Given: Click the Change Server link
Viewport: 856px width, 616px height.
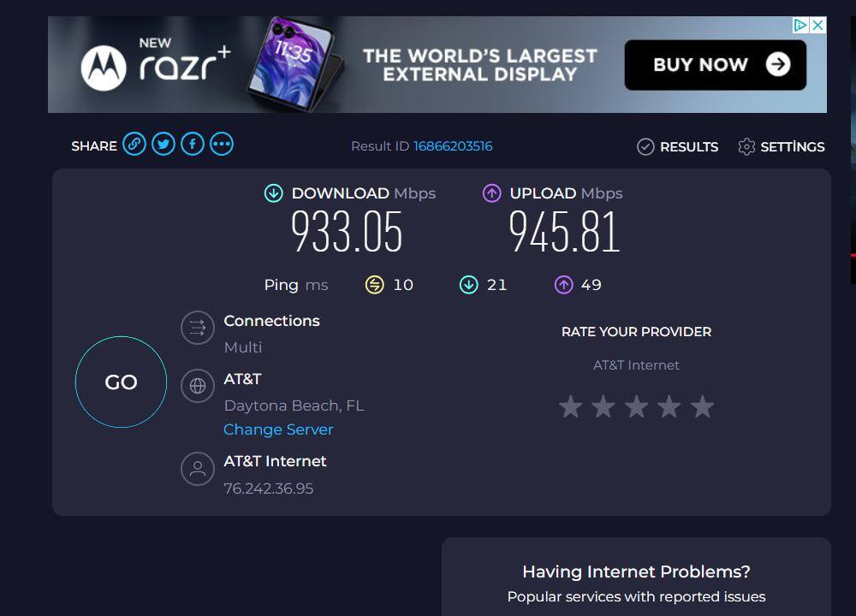Looking at the screenshot, I should (278, 429).
